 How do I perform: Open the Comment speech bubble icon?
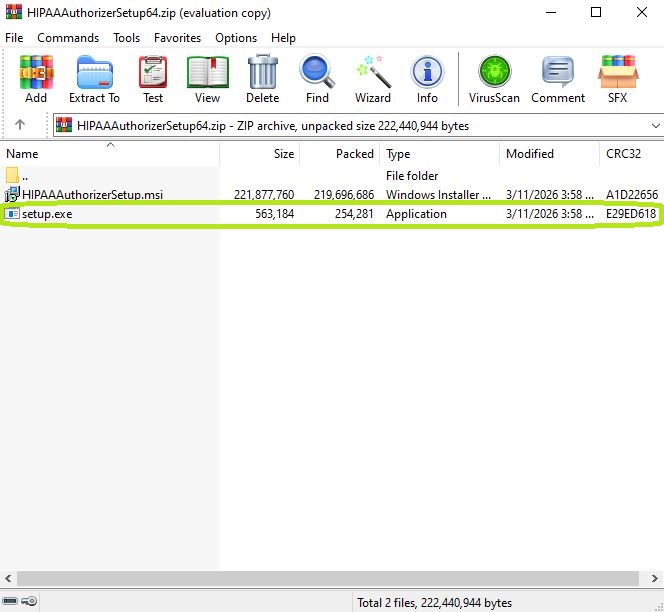pos(558,72)
